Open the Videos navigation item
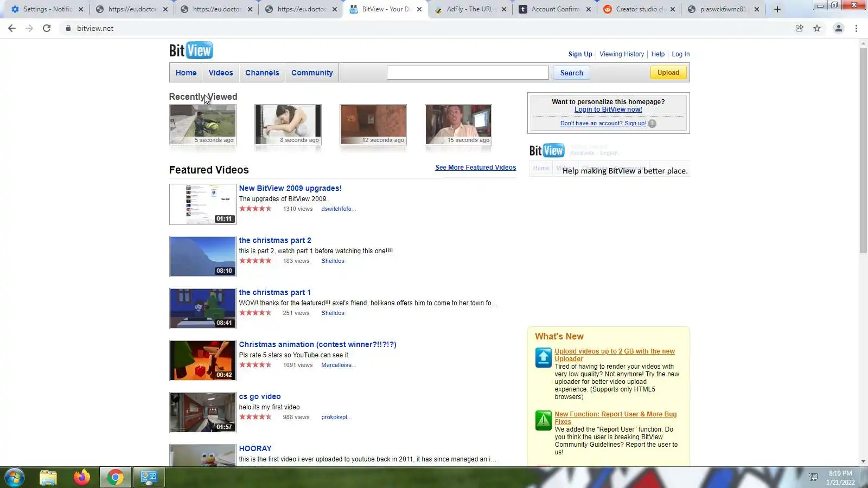Screen dimensions: 868x488 coord(221,73)
